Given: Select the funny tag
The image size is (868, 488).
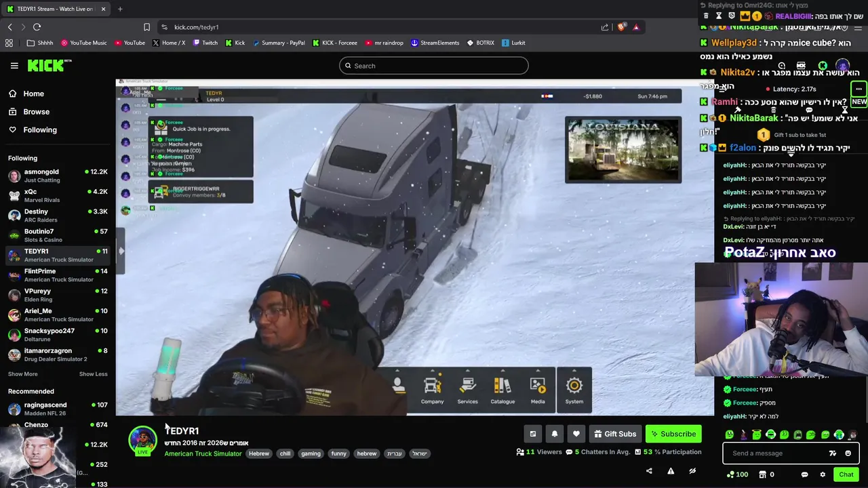Looking at the screenshot, I should 339,453.
